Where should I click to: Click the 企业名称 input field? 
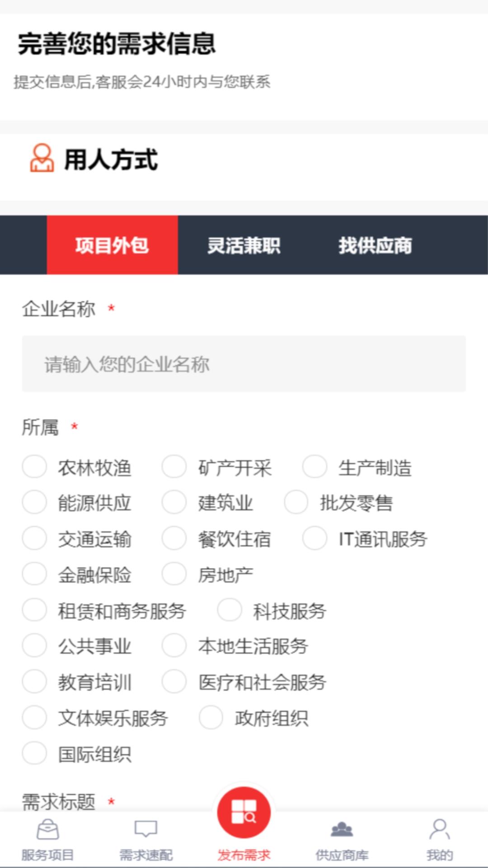[x=244, y=364]
